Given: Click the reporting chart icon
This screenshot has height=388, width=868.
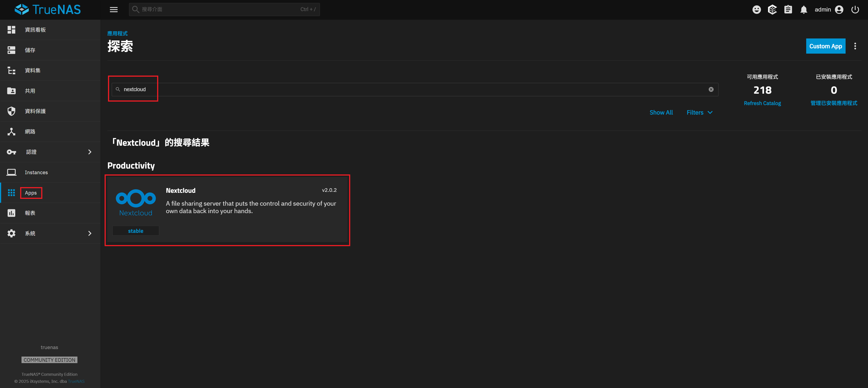Looking at the screenshot, I should [x=12, y=213].
